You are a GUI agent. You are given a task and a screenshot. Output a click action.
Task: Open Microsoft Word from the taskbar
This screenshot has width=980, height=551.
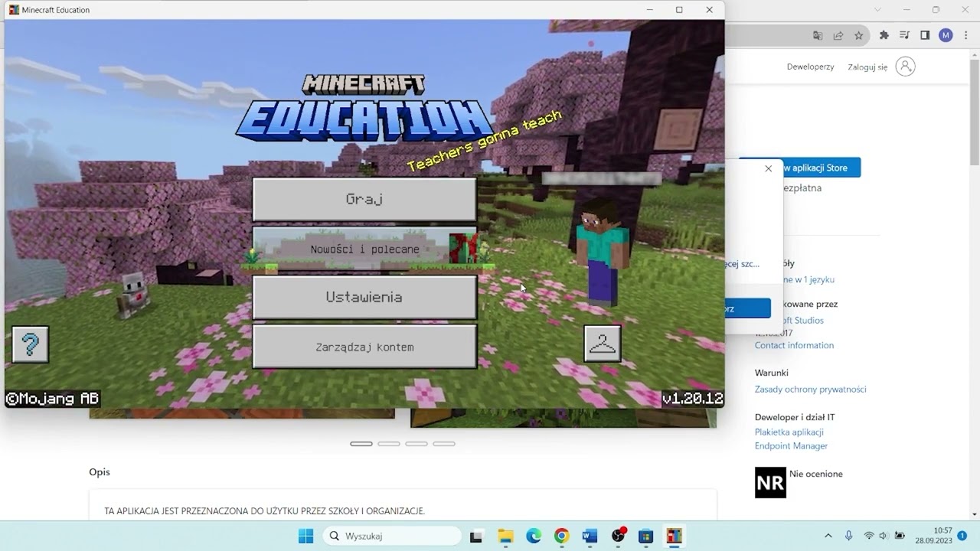click(590, 536)
